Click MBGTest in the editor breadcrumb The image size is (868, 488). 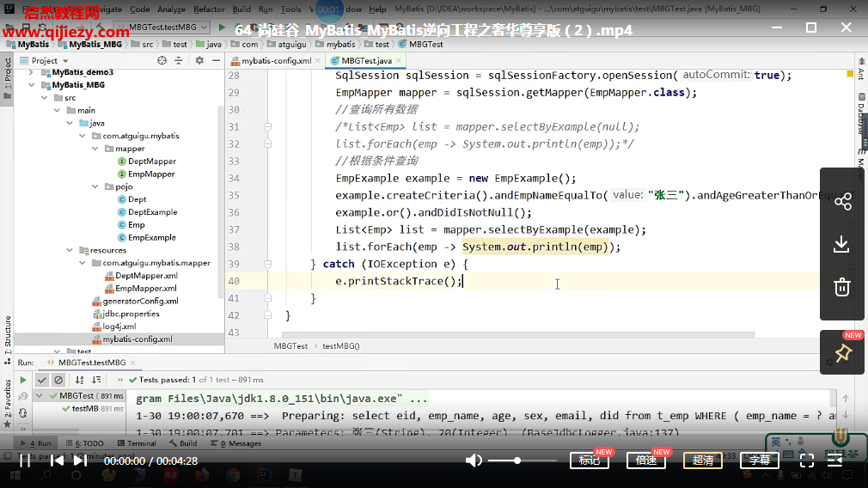tap(290, 345)
